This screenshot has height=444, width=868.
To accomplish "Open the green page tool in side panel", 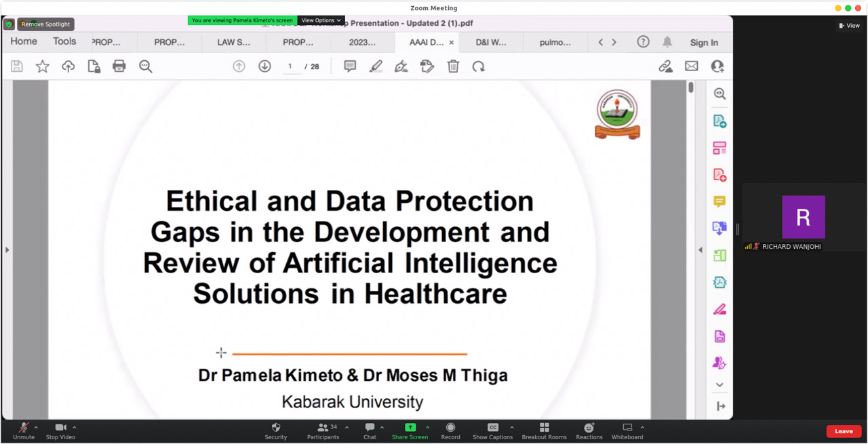I will (x=719, y=256).
